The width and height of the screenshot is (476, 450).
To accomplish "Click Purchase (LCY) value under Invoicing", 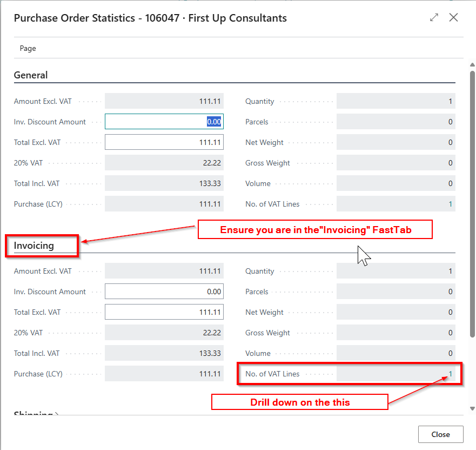I will click(164, 374).
